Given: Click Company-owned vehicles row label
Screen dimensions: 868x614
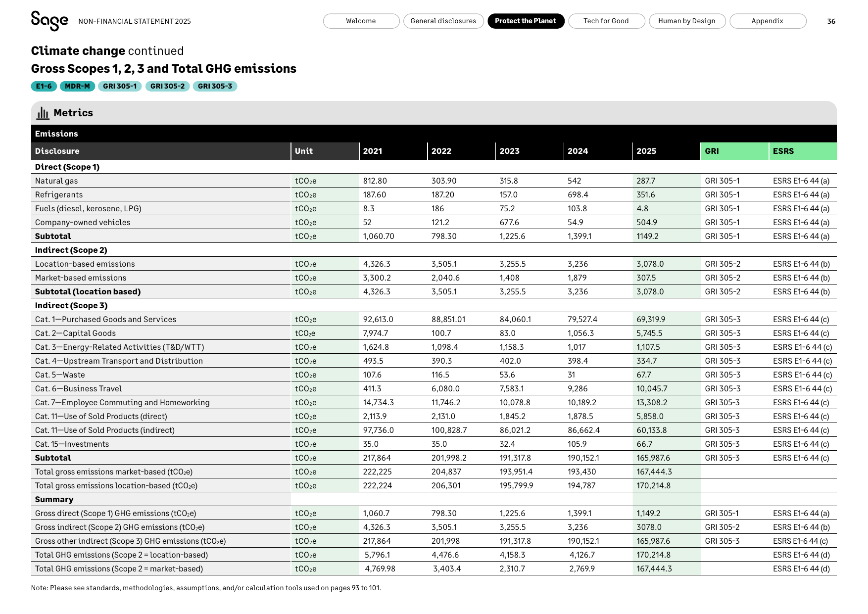Looking at the screenshot, I should [83, 223].
